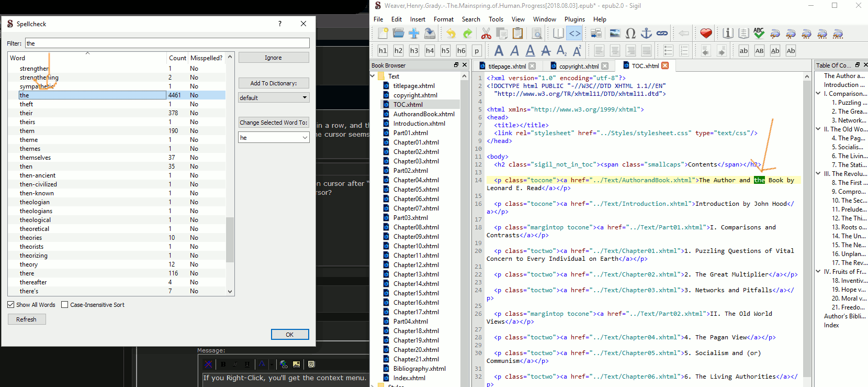Click the Add To Dictionary button

[x=274, y=83]
